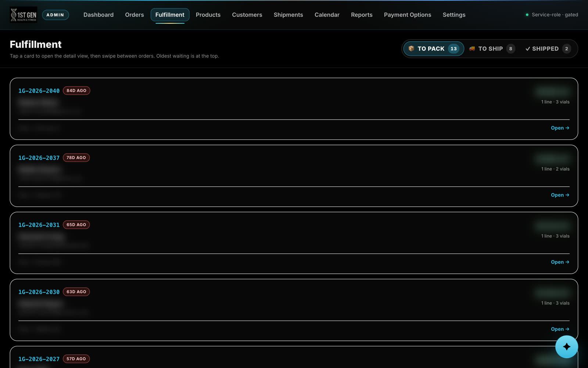588x368 pixels.
Task: Go to the Settings tab
Action: (454, 15)
